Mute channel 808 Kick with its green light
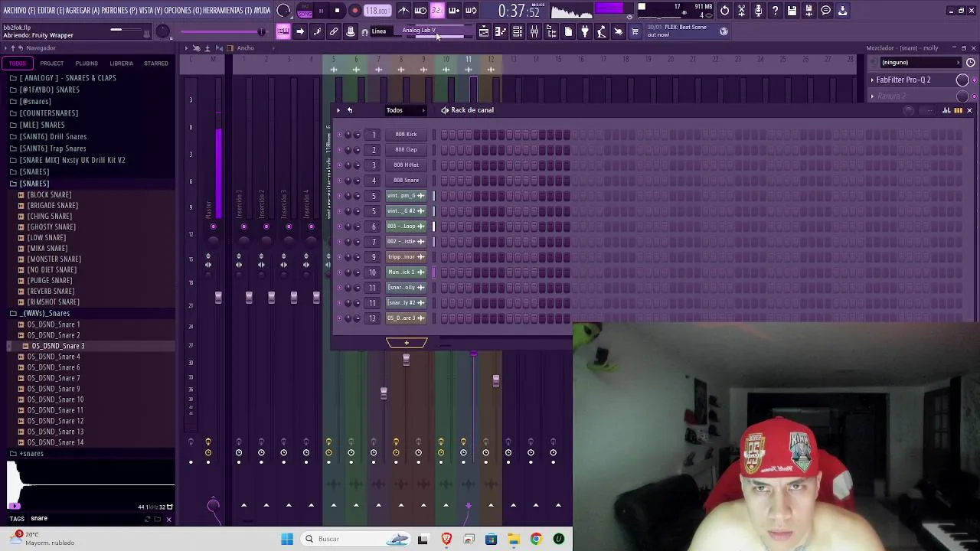980x551 pixels. coord(339,135)
